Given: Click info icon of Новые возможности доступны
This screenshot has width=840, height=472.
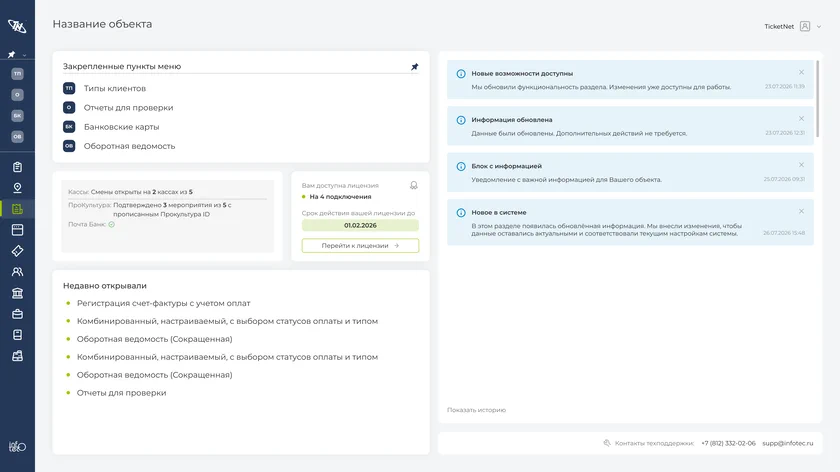Looking at the screenshot, I should 461,74.
